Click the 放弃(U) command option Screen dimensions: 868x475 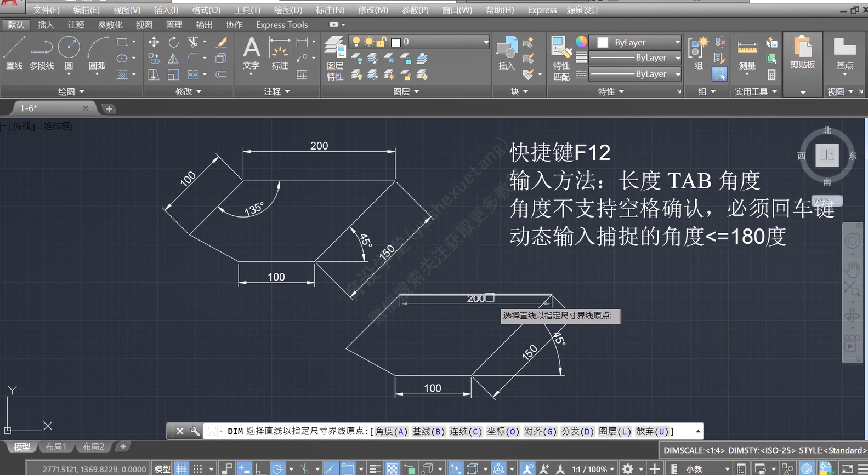pyautogui.click(x=652, y=431)
